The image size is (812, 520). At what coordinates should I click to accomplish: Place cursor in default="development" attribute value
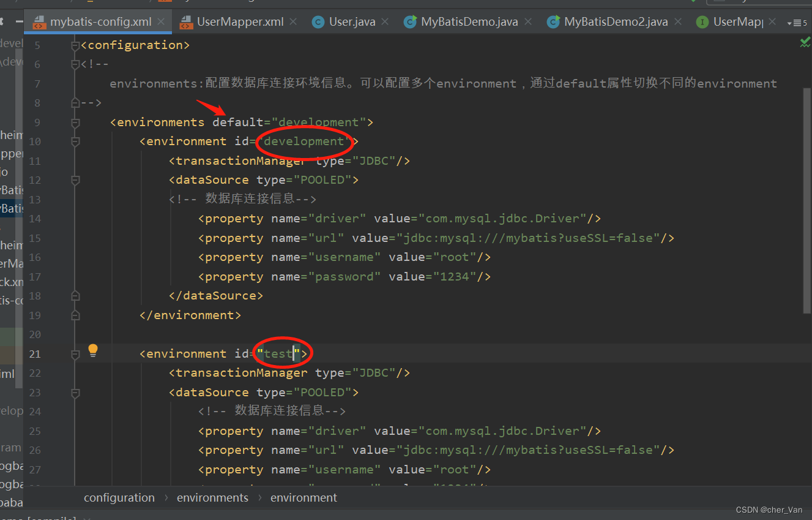coord(318,122)
